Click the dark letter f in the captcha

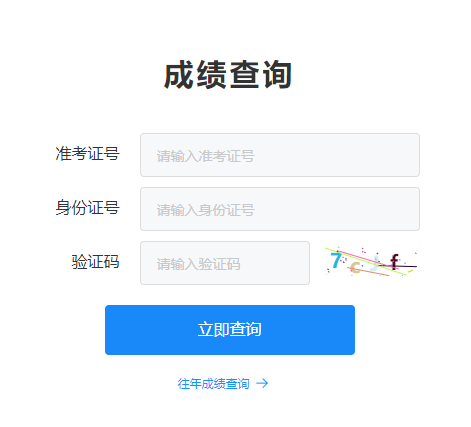(x=394, y=262)
